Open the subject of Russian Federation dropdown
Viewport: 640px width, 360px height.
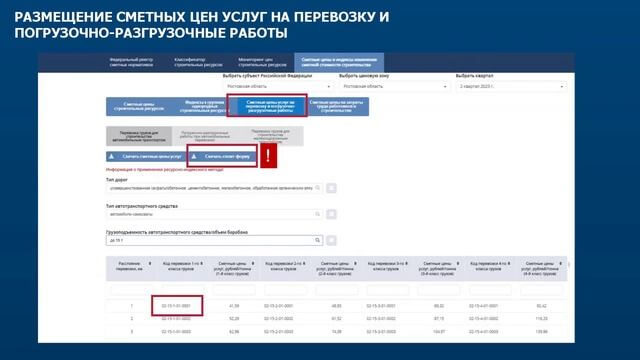point(278,87)
